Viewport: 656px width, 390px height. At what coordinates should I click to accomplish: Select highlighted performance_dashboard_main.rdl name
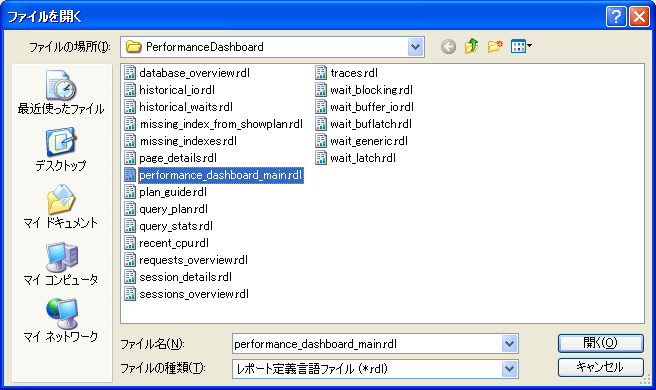(221, 175)
